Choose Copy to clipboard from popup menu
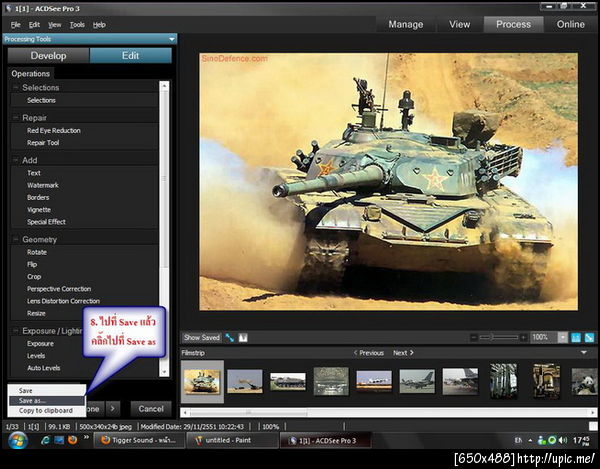600x469 pixels. (x=46, y=410)
